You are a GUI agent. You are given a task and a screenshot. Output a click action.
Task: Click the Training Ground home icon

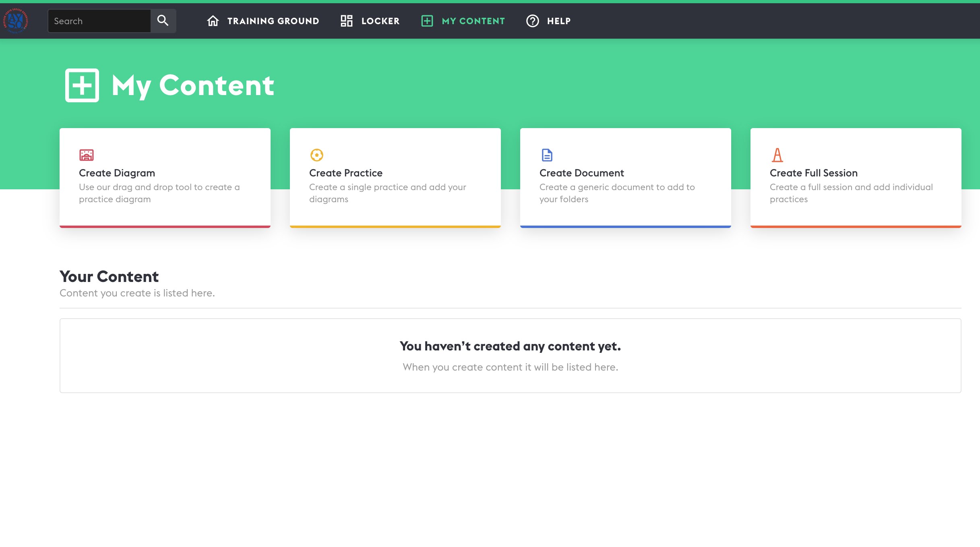(213, 21)
